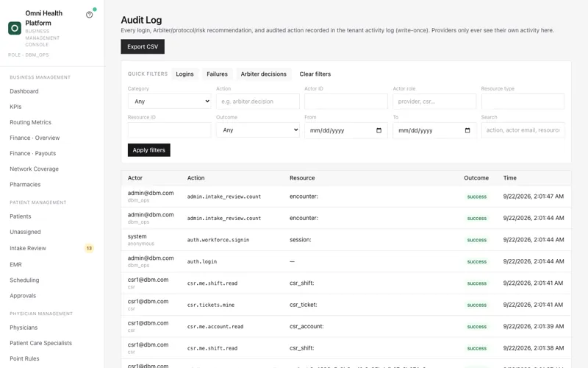
Task: Select the auth.login action cell
Action: (x=202, y=262)
